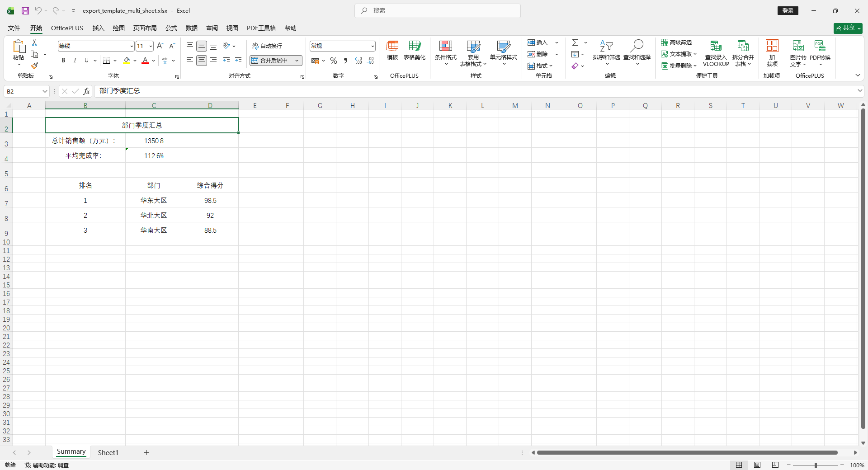The height and width of the screenshot is (470, 868).
Task: Open the 插入 ribbon tab
Action: coord(98,28)
